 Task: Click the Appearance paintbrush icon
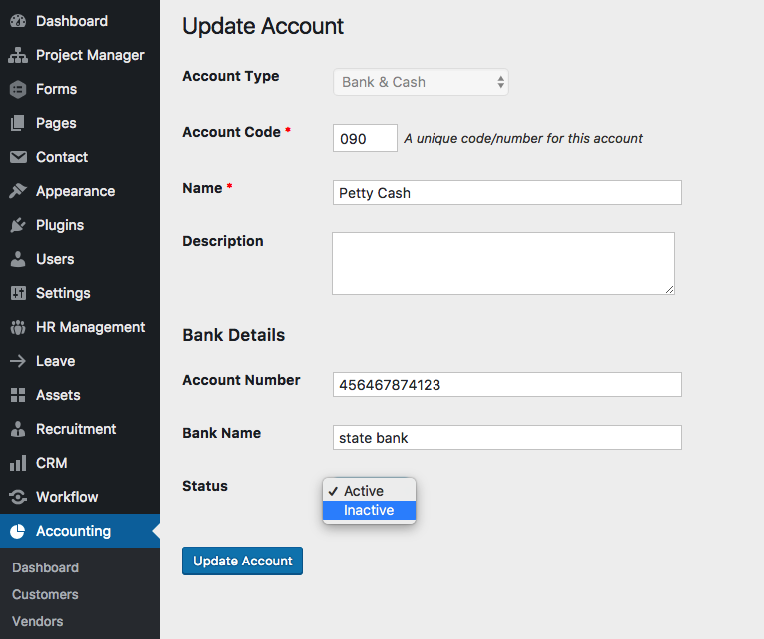pos(18,191)
